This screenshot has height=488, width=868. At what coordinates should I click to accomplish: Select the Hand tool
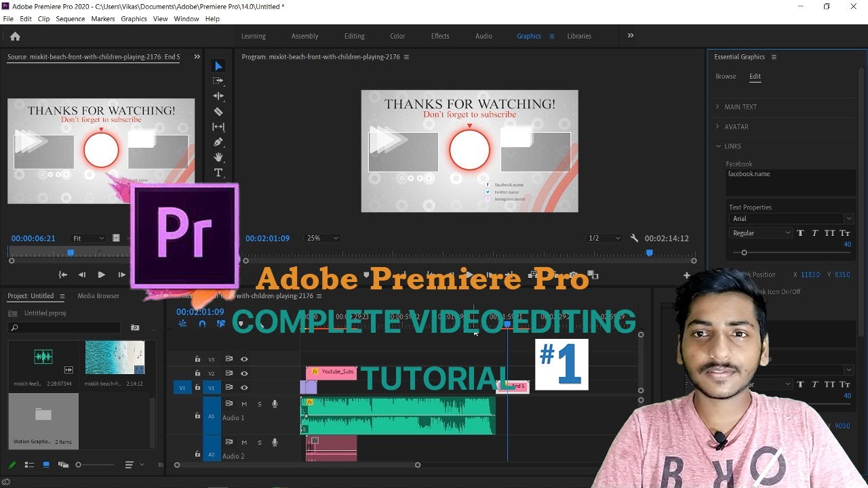click(x=218, y=157)
